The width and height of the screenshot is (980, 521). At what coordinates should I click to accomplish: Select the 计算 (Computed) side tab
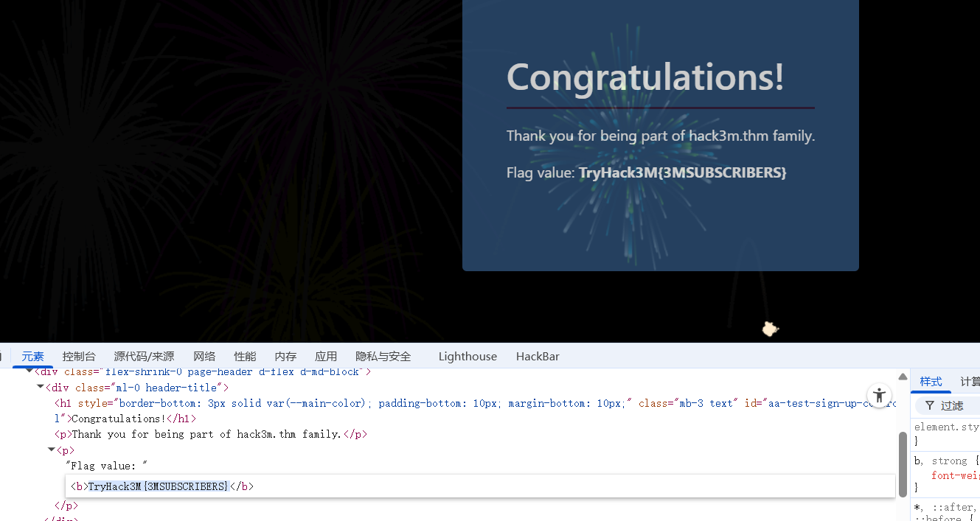(970, 381)
